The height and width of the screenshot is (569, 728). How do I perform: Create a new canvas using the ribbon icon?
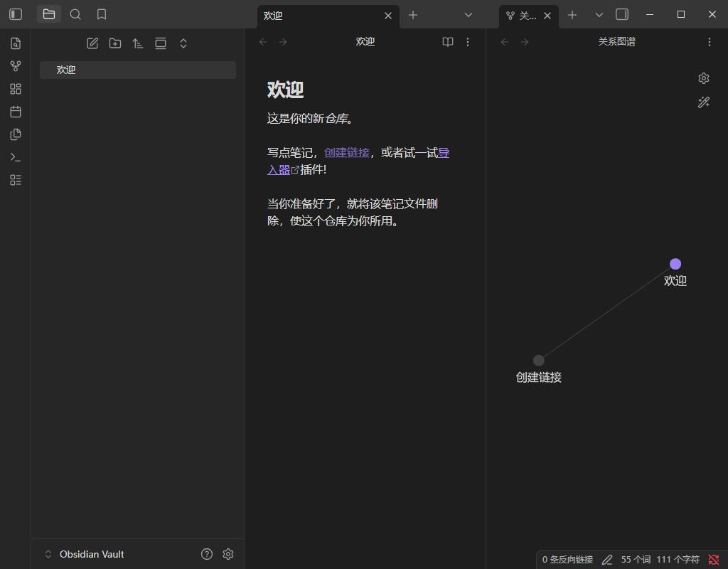(x=15, y=89)
